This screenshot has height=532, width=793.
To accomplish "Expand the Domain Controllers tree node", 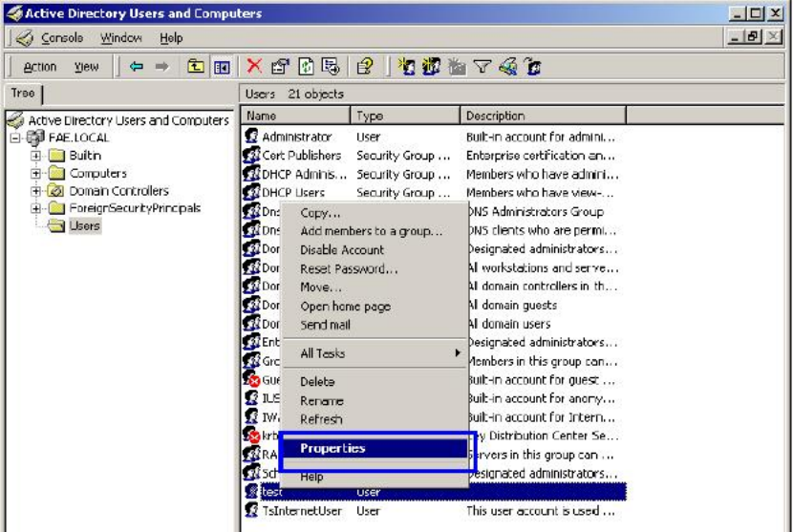I will click(36, 191).
